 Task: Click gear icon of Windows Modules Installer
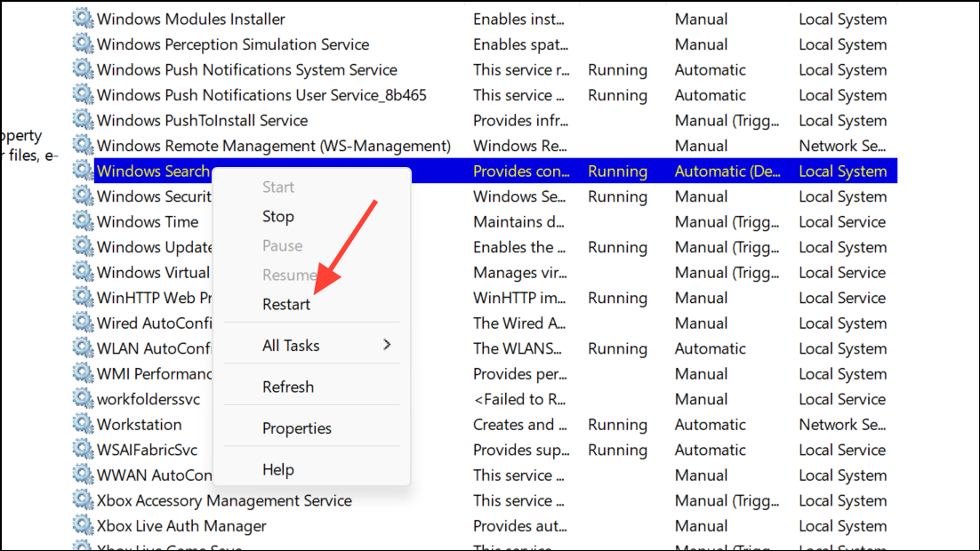tap(83, 18)
